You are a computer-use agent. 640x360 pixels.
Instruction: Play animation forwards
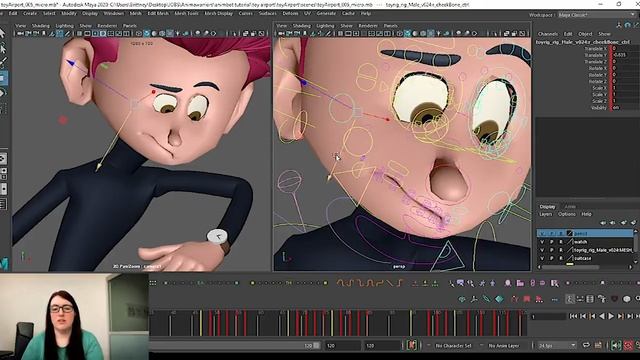click(x=611, y=316)
